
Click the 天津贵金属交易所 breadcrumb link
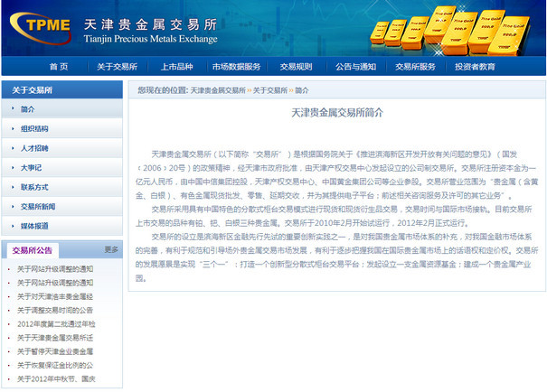click(218, 90)
